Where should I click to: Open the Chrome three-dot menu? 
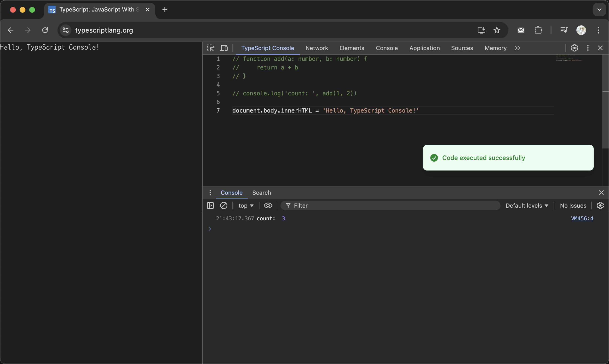pyautogui.click(x=598, y=30)
